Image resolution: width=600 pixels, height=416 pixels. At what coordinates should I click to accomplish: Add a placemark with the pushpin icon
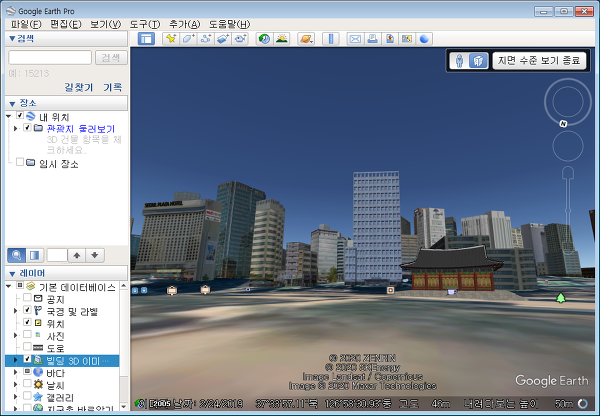(171, 39)
